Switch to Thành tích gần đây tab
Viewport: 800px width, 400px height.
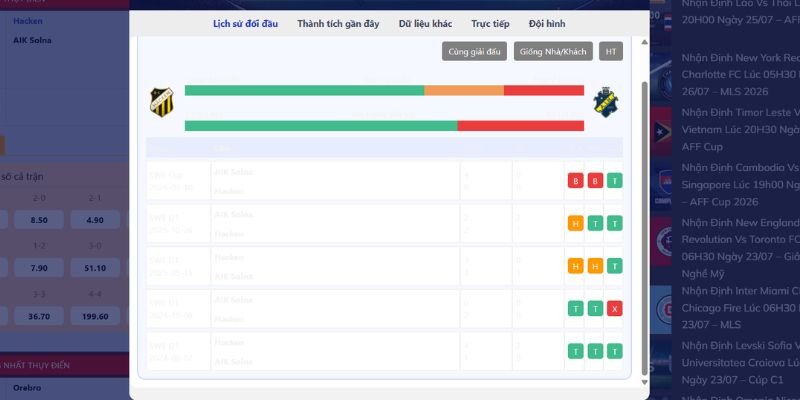coord(338,24)
